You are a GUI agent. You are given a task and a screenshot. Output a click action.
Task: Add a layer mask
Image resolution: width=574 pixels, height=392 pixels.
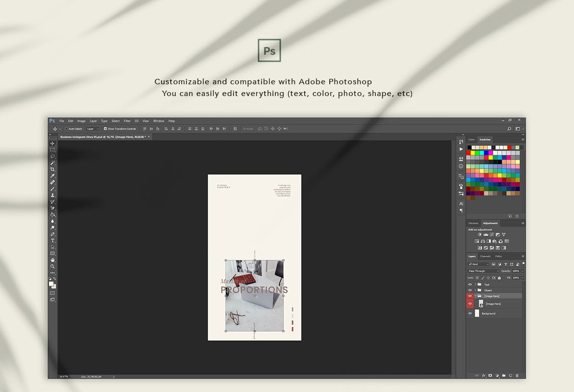[490, 375]
